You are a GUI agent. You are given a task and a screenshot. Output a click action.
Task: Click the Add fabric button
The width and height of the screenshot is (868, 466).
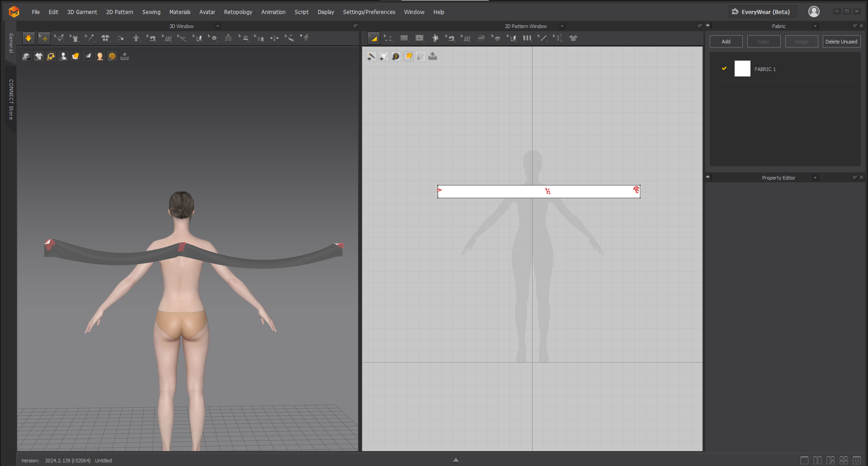click(726, 42)
